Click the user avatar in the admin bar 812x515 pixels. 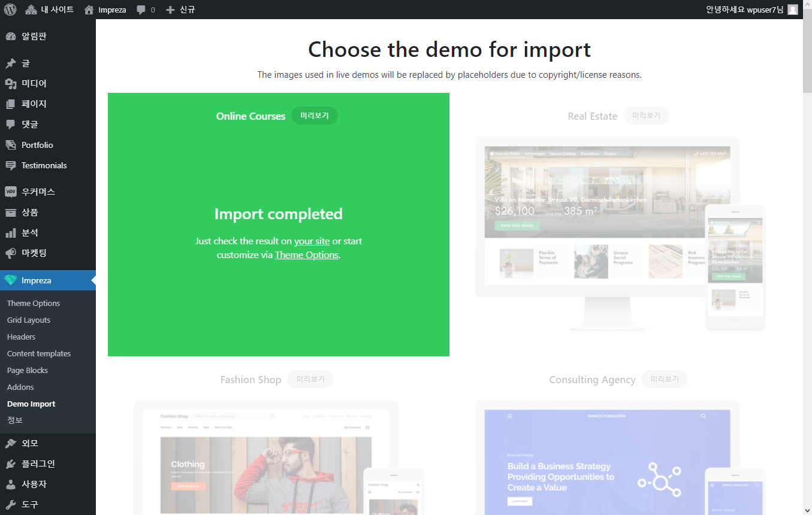pyautogui.click(x=793, y=10)
